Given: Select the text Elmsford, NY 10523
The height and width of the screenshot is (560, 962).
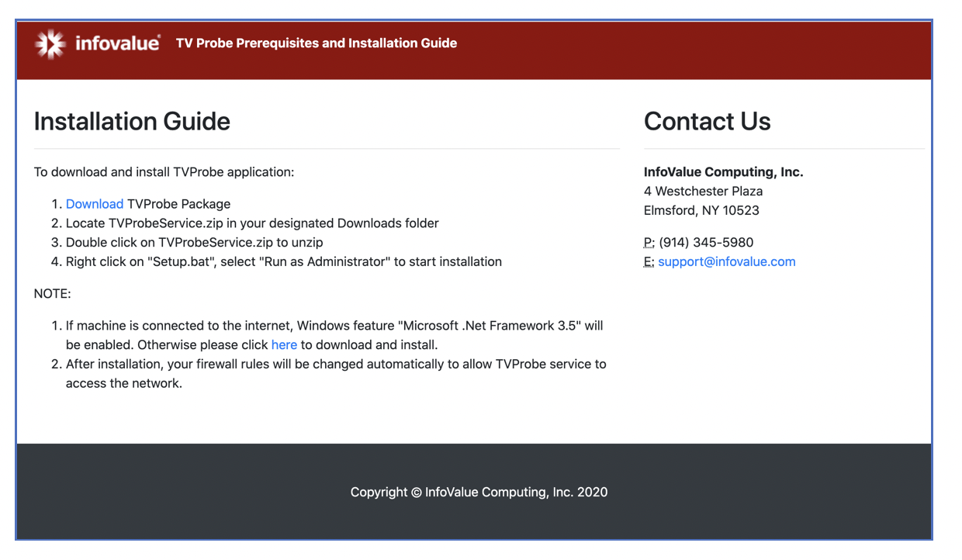Looking at the screenshot, I should pyautogui.click(x=701, y=211).
